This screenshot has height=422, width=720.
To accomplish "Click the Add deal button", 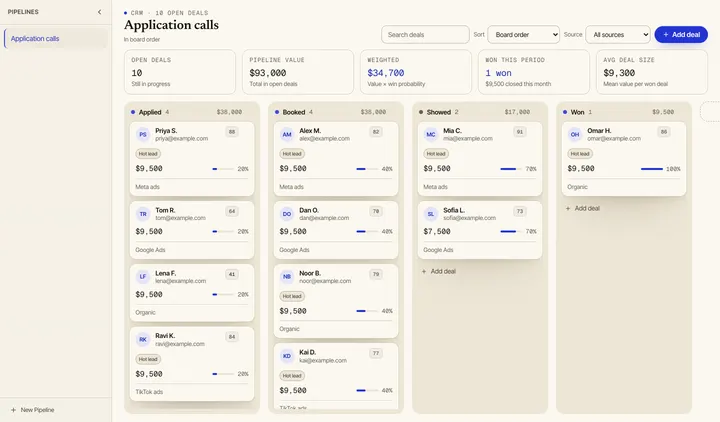I will (x=681, y=34).
